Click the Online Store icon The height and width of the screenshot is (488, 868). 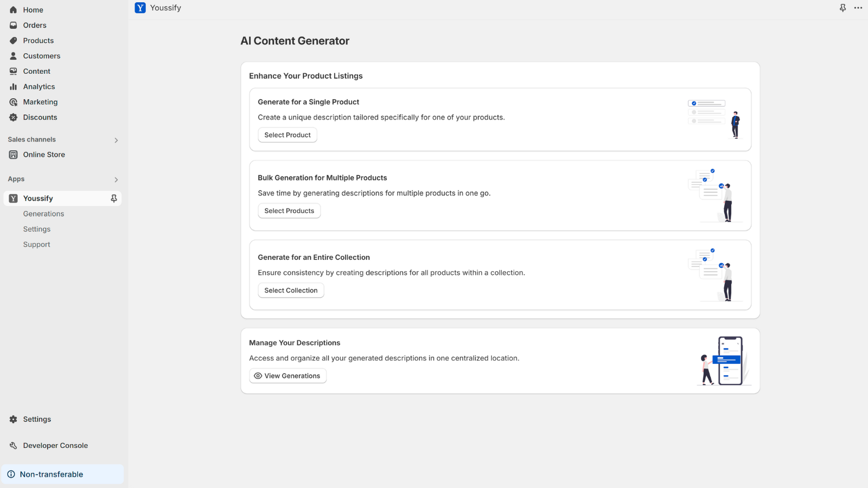(14, 155)
